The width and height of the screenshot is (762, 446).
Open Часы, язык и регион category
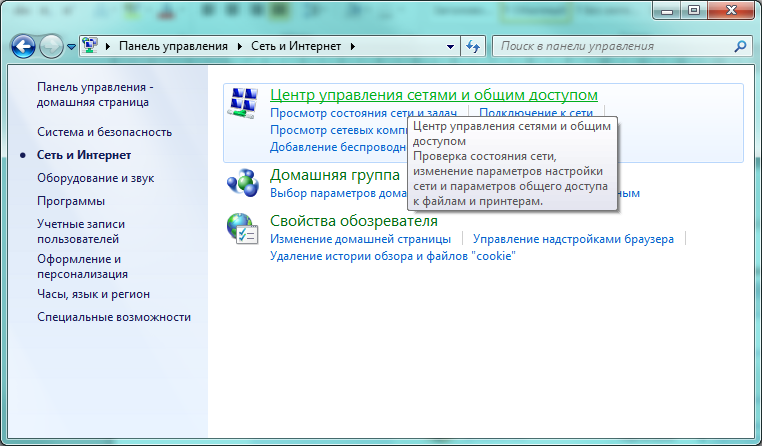[93, 294]
